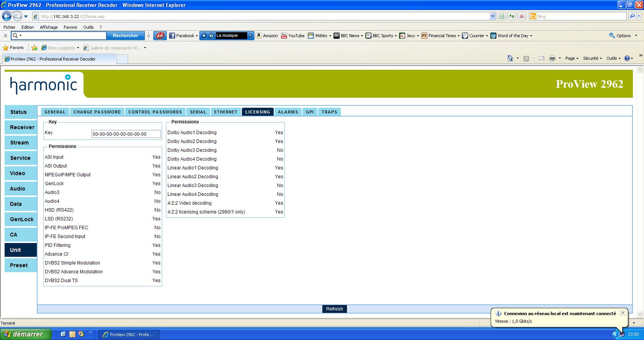644x340 pixels.
Task: Click the Bing search magnifier button
Action: (632, 16)
